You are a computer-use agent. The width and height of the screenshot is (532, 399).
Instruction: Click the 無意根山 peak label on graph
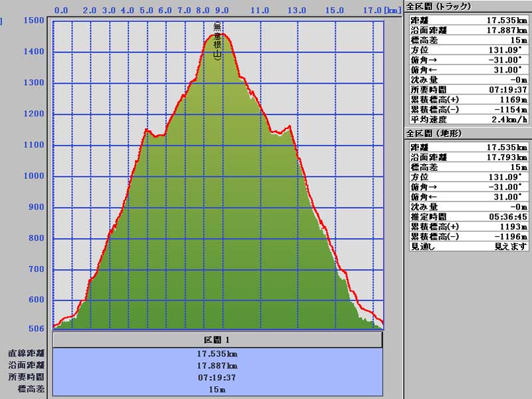click(x=217, y=41)
